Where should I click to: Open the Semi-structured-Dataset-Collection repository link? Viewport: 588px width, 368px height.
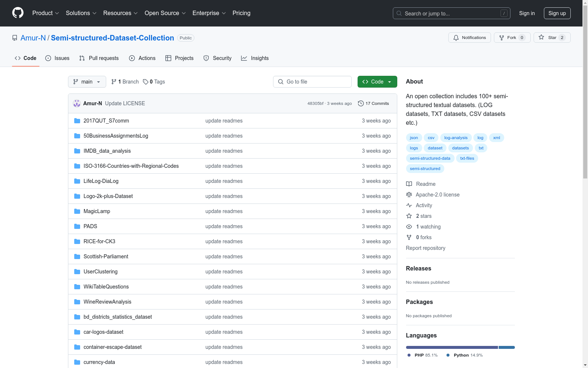coord(112,38)
